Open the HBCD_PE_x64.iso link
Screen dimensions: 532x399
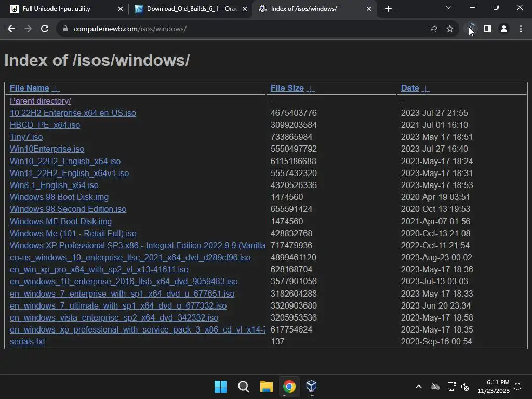tap(45, 125)
